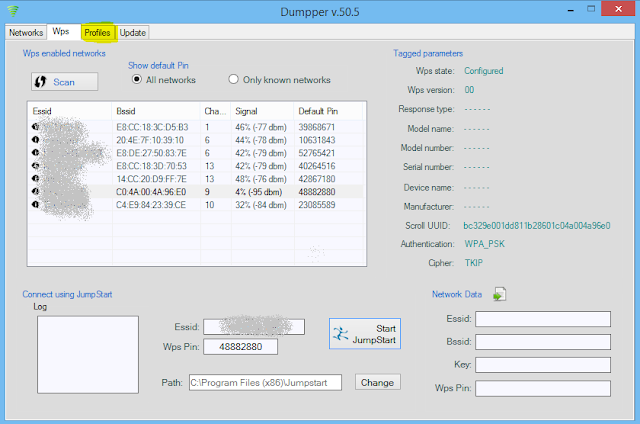Sort list by Bssid column header

156,111
